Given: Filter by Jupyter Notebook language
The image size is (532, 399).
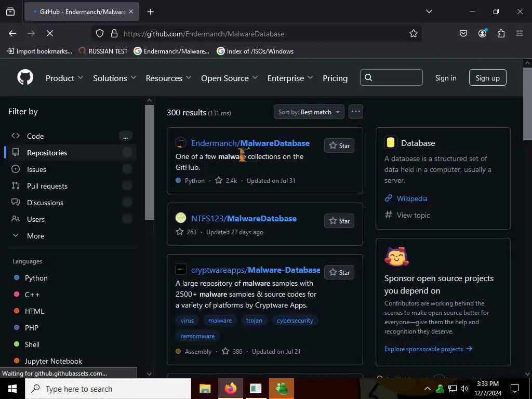Looking at the screenshot, I should (54, 361).
